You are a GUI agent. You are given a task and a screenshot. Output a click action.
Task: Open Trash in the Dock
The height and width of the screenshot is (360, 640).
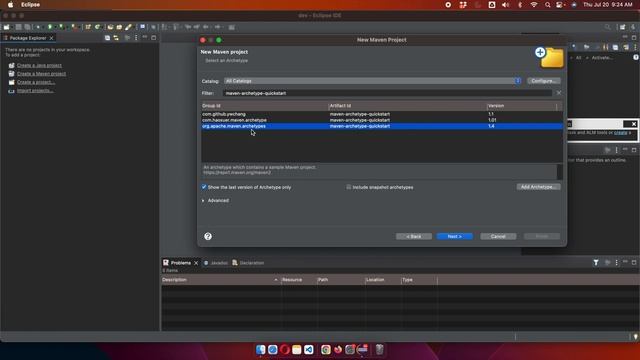(x=379, y=349)
